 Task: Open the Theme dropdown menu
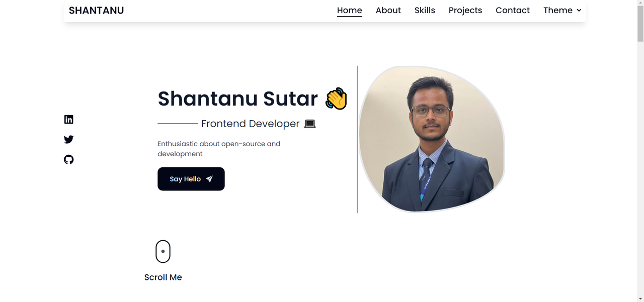click(x=562, y=10)
